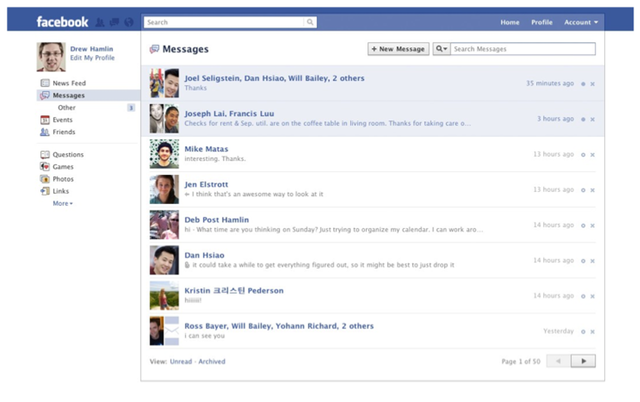
Task: Archive the Joel Seligstein thread
Action: tap(593, 84)
